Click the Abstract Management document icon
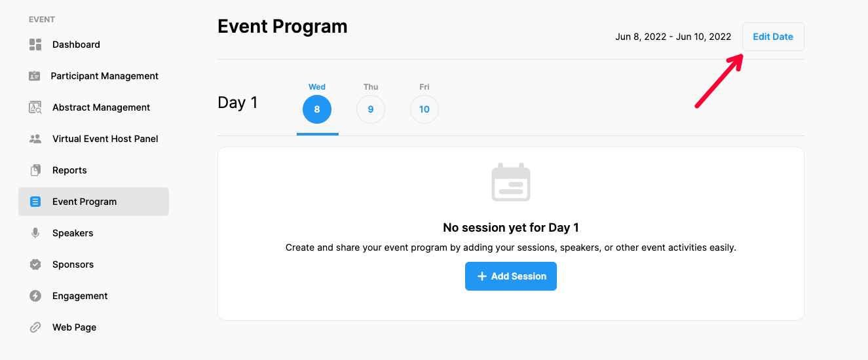Viewport: 868px width, 360px height. click(35, 107)
